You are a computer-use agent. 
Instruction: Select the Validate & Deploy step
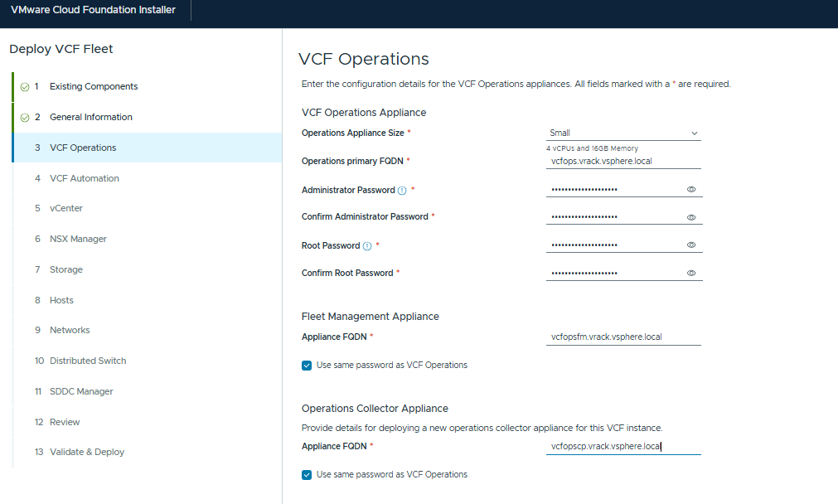click(86, 452)
